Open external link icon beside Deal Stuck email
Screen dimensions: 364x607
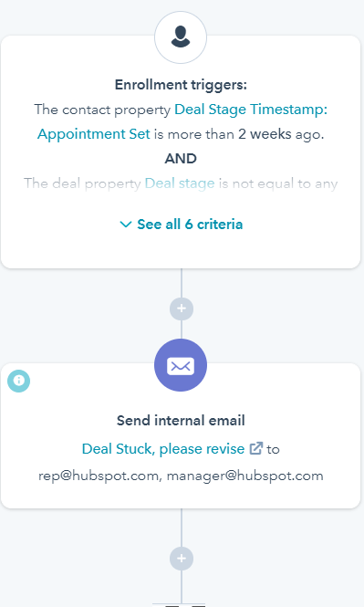pos(255,448)
